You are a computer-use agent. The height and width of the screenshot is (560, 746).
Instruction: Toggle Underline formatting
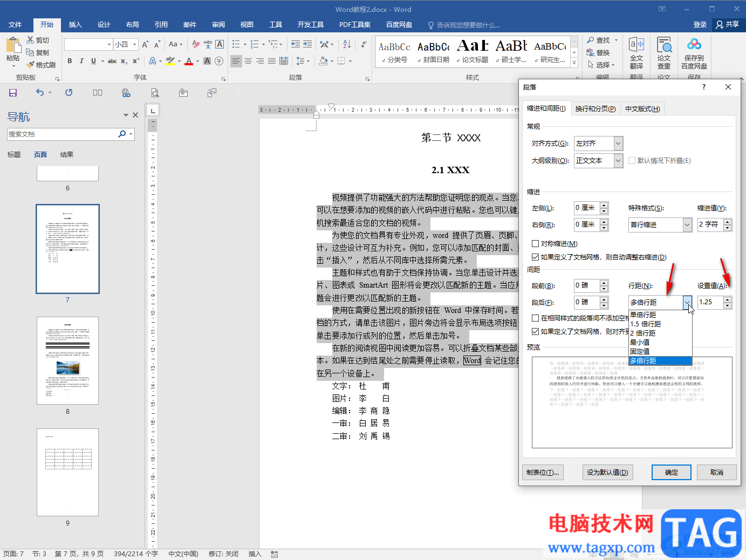click(x=93, y=61)
